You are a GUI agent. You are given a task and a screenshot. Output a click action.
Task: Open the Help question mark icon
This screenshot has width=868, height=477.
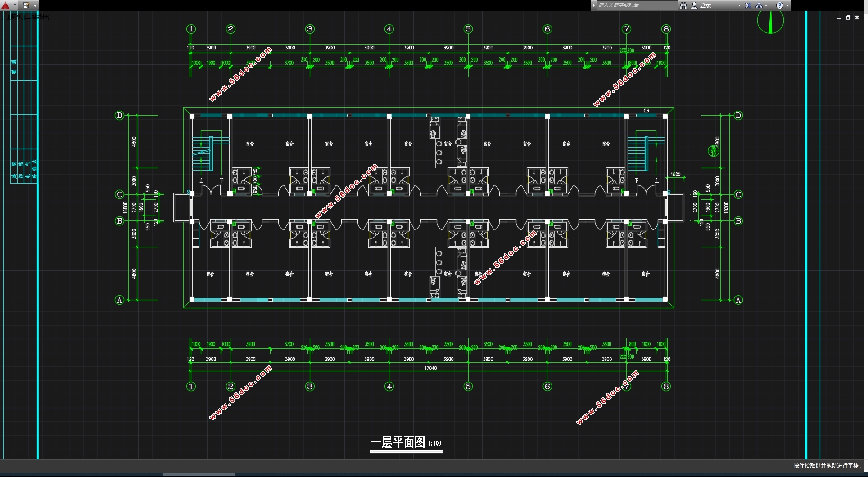pos(780,5)
